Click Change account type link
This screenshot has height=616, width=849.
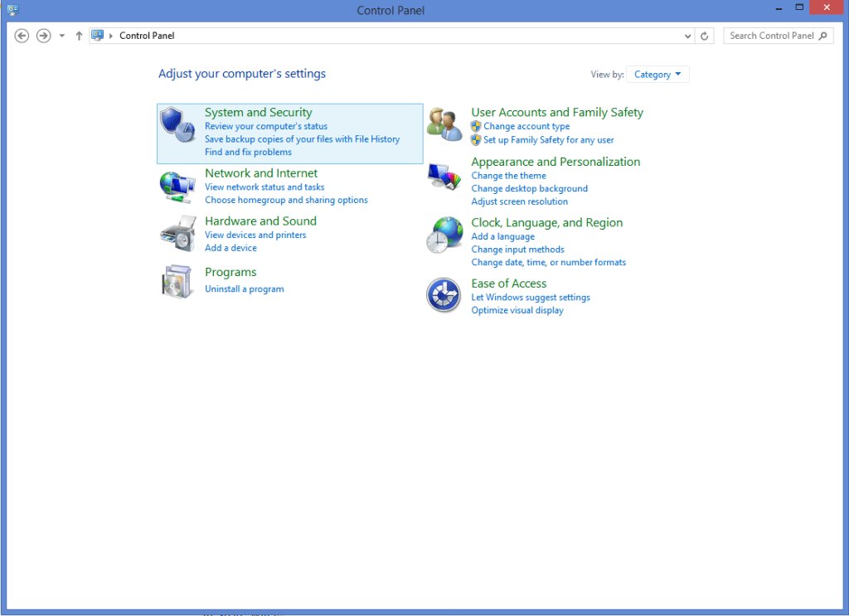(x=526, y=126)
